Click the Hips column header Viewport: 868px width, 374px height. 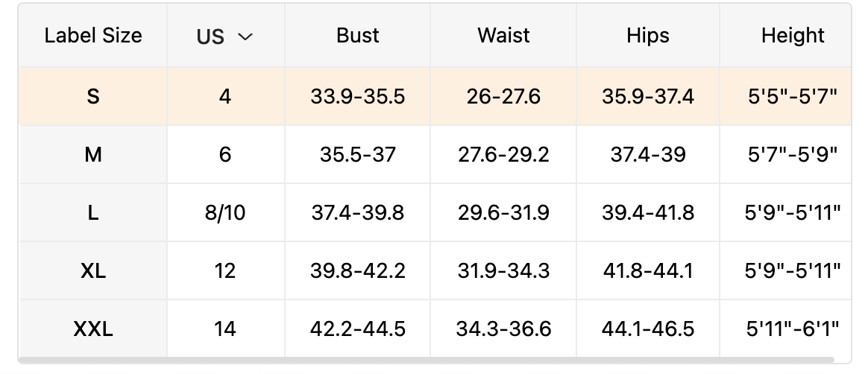(x=648, y=36)
